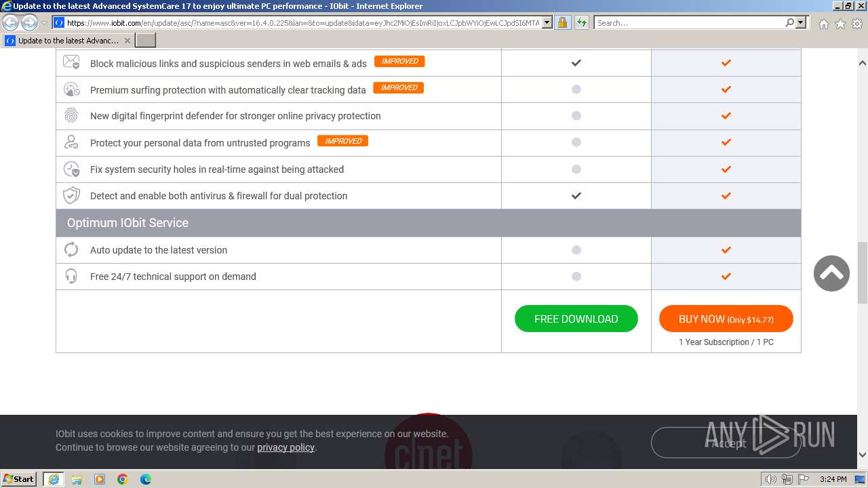
Task: Open the address bar URL dropdown
Action: [x=547, y=22]
